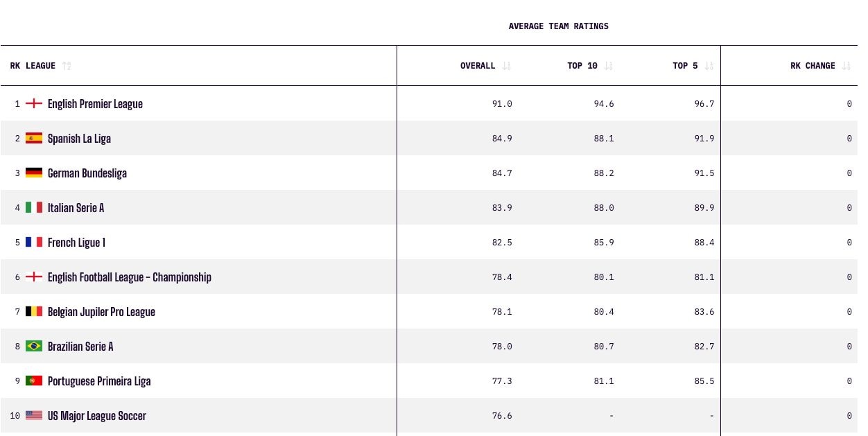Click the Italian flag beside Serie A
Screen dimensions: 868x436
[34, 207]
